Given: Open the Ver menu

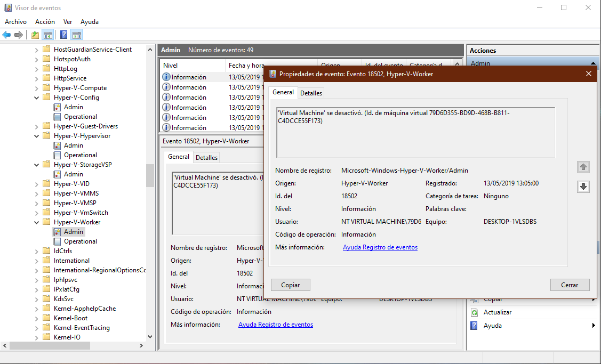Looking at the screenshot, I should 67,22.
